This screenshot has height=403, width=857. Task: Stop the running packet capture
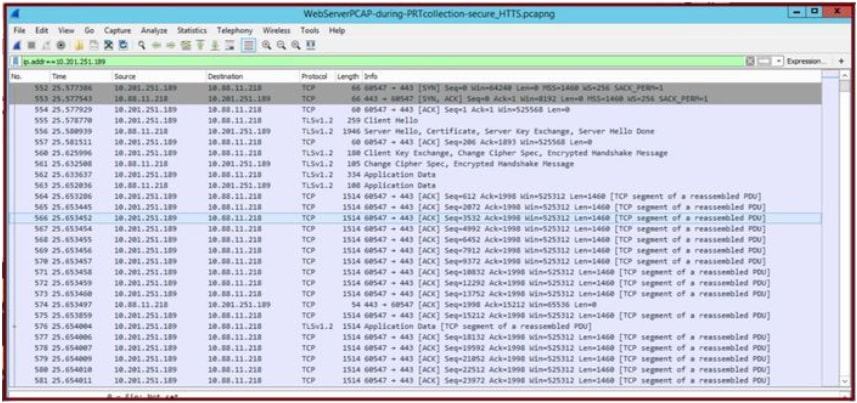coord(31,45)
